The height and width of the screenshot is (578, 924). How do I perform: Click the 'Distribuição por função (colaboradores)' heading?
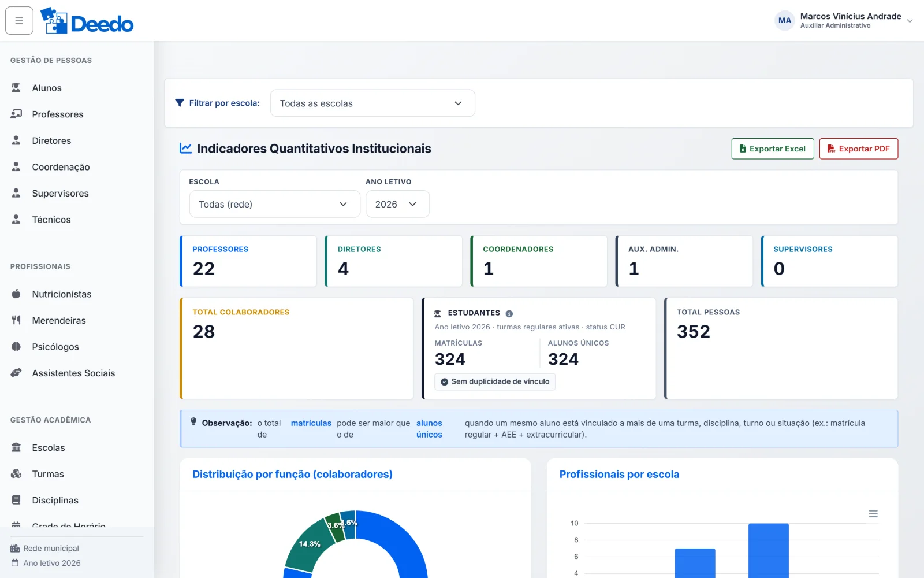[292, 475]
